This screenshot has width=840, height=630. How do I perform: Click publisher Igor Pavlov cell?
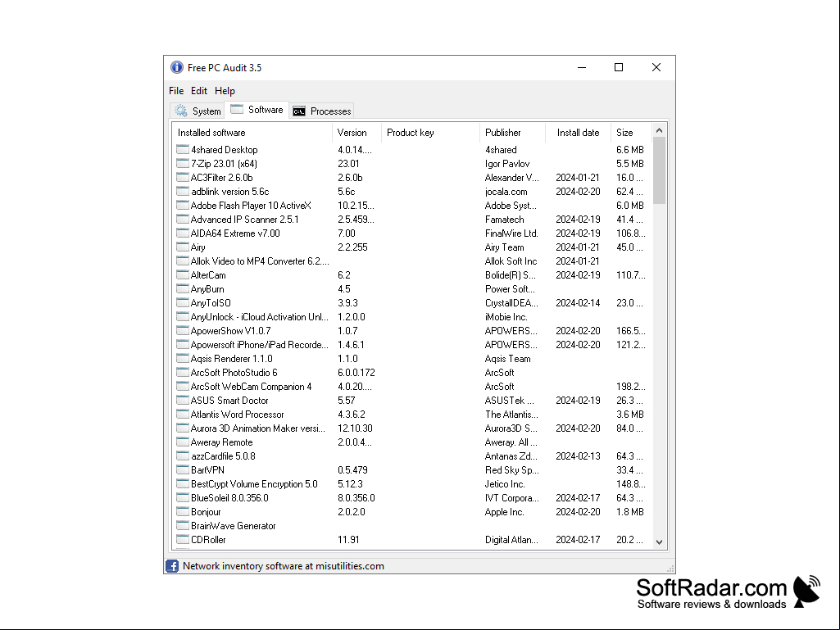tap(506, 163)
